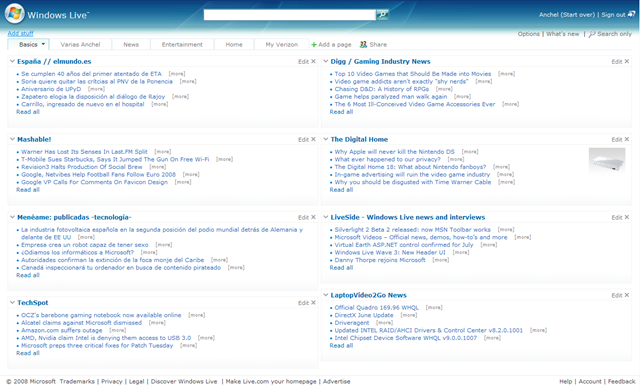Switch to the Varias Anchel tab
This screenshot has width=640, height=389.
click(x=80, y=44)
